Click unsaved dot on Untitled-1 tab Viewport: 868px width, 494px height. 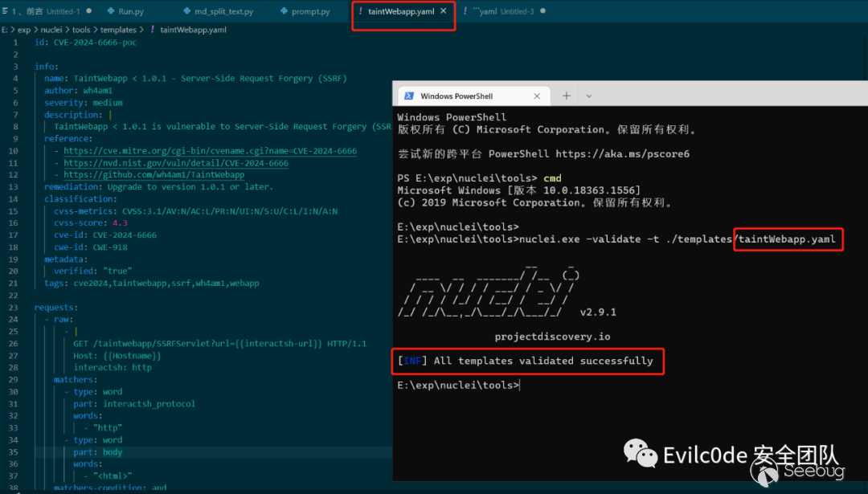pos(88,11)
